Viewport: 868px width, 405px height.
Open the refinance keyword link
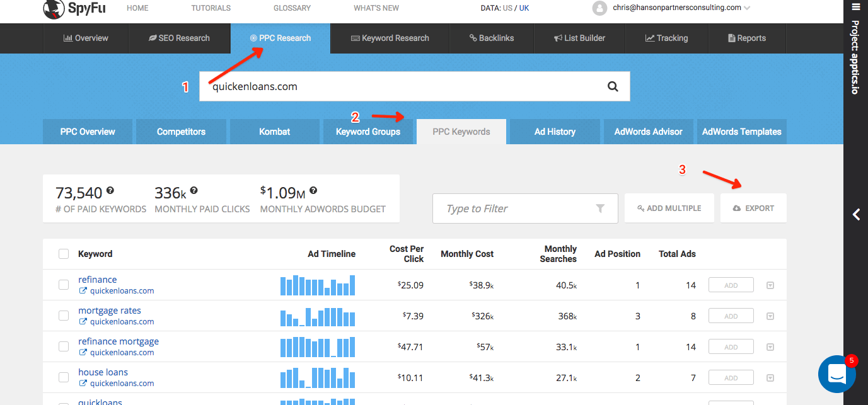click(98, 280)
